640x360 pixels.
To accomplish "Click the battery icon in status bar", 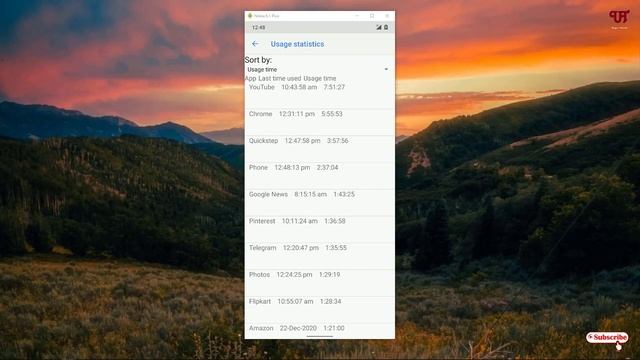I will point(386,27).
